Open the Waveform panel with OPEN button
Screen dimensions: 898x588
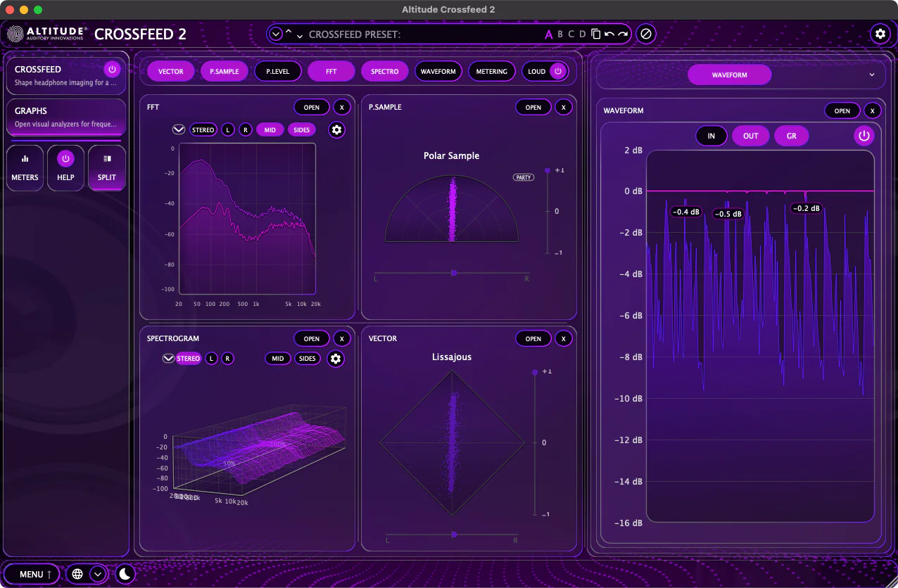tap(842, 111)
